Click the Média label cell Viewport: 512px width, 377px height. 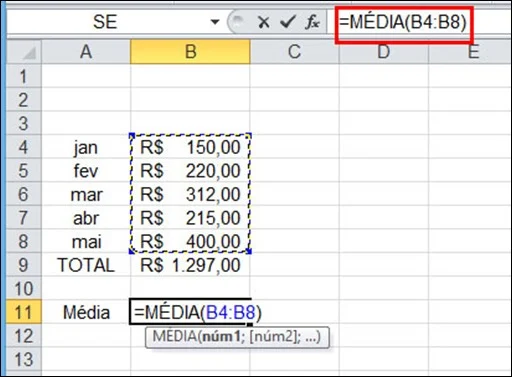86,312
